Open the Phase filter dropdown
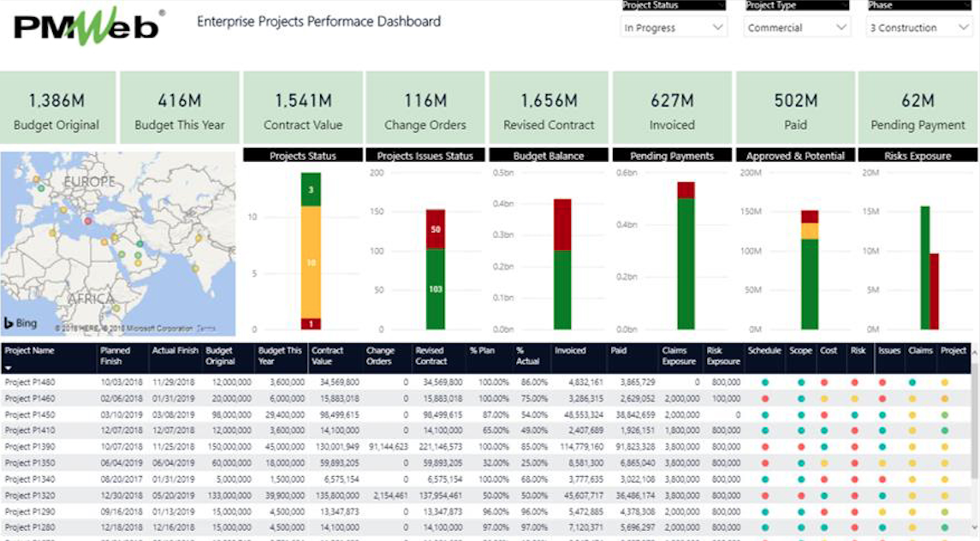 tap(918, 27)
